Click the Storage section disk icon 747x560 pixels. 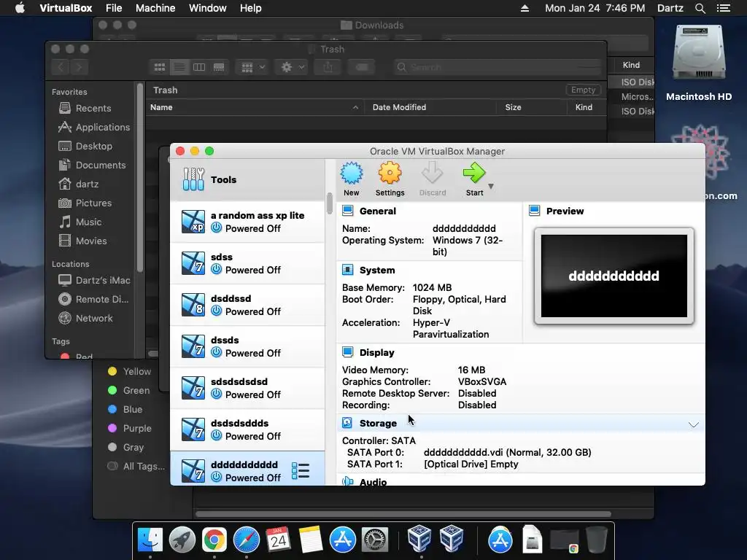348,423
